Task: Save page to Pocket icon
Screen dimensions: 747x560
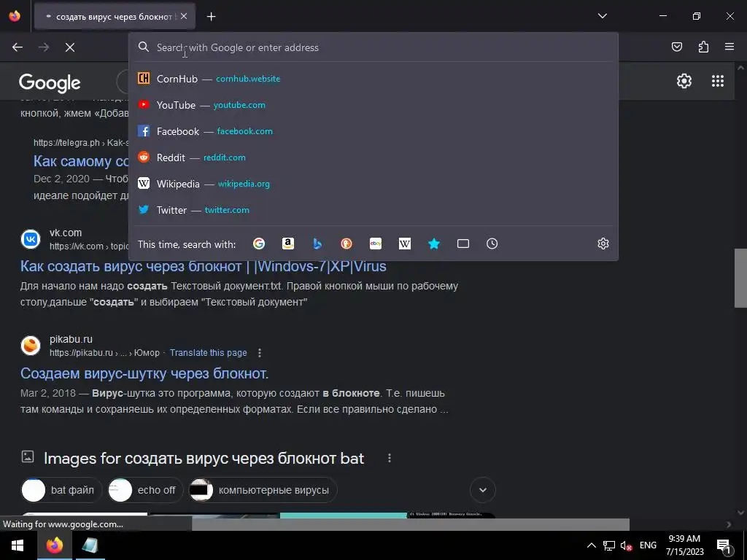Action: pyautogui.click(x=676, y=47)
